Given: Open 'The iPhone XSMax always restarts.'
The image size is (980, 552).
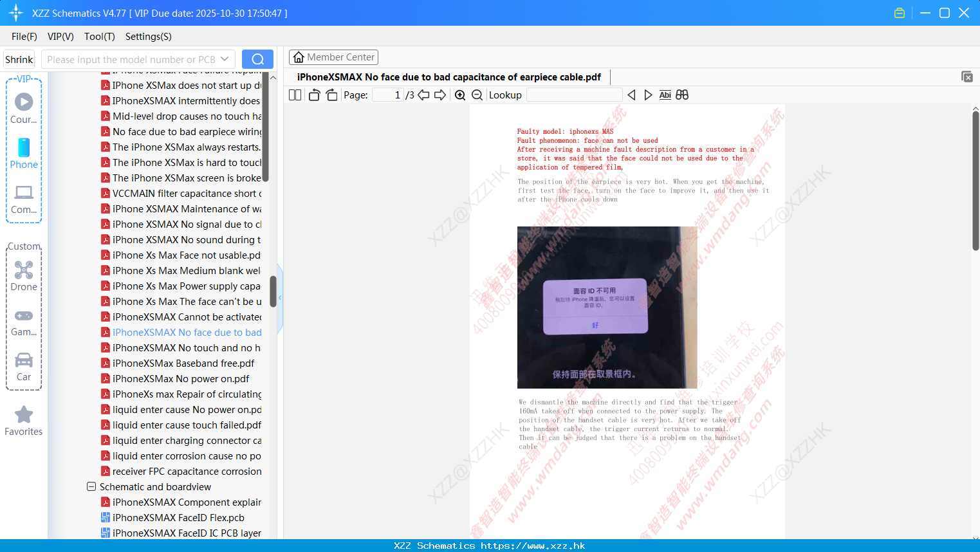Looking at the screenshot, I should [x=186, y=147].
